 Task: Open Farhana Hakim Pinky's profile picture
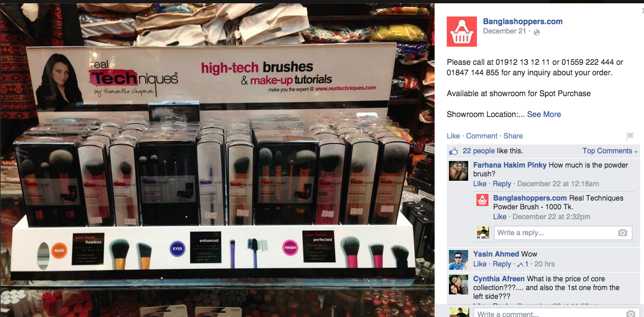(458, 171)
